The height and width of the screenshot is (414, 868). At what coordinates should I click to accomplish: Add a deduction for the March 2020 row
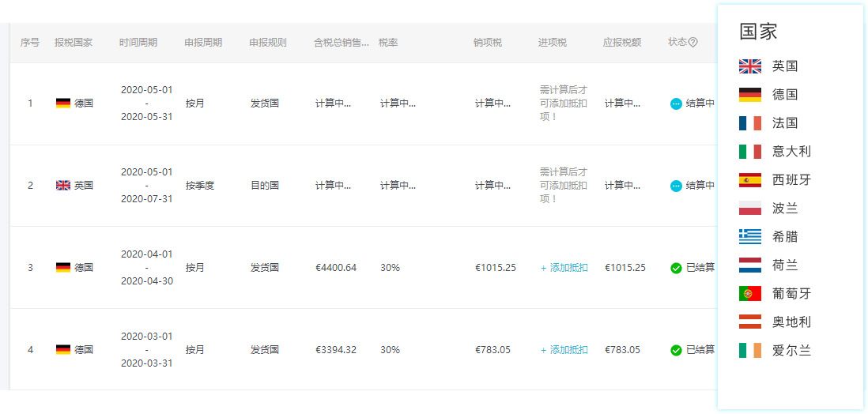[564, 350]
